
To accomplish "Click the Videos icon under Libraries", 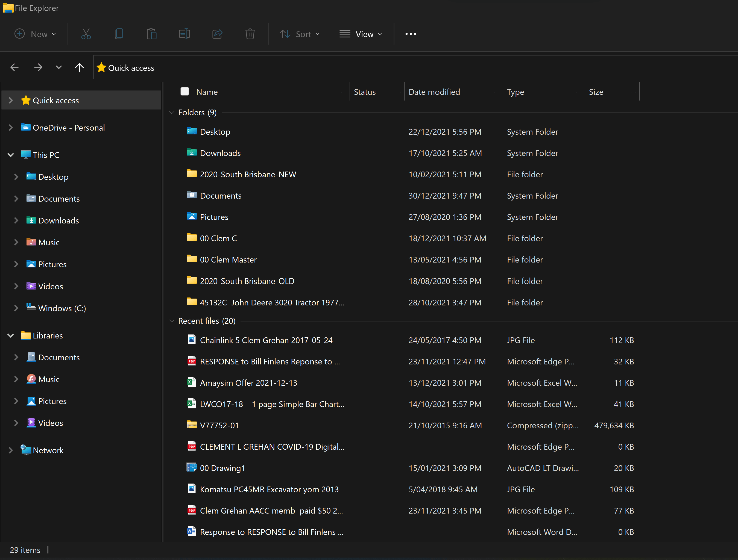I will click(31, 423).
